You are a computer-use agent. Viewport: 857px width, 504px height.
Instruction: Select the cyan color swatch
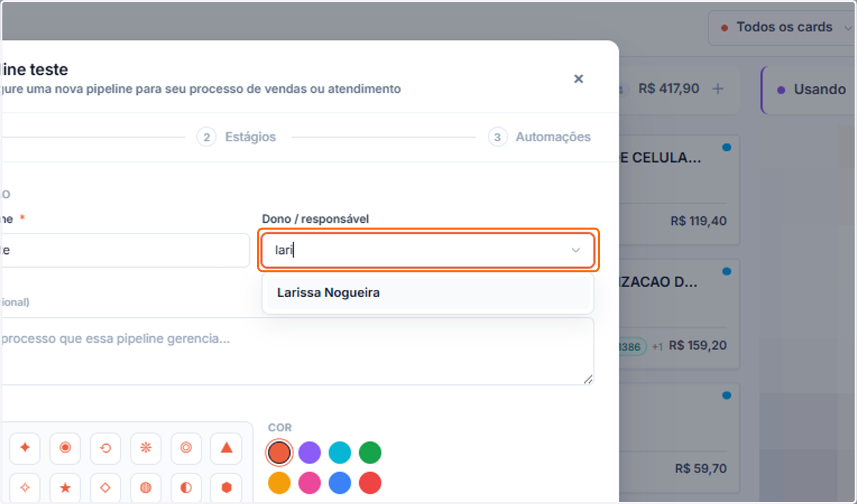pyautogui.click(x=340, y=452)
